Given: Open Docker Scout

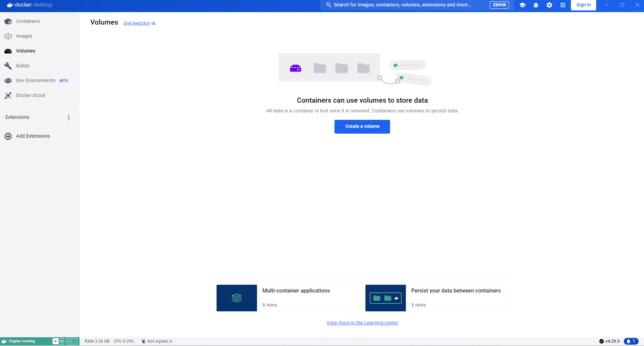Looking at the screenshot, I should point(30,95).
